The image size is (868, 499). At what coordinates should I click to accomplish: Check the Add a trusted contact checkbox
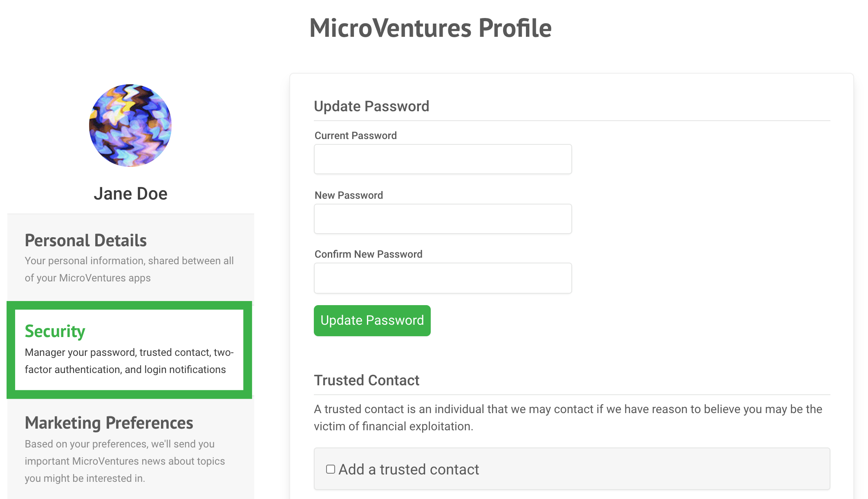[331, 469]
